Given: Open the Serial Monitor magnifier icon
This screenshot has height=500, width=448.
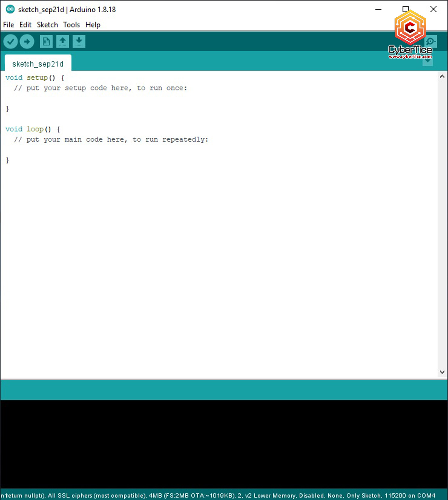Looking at the screenshot, I should point(431,42).
